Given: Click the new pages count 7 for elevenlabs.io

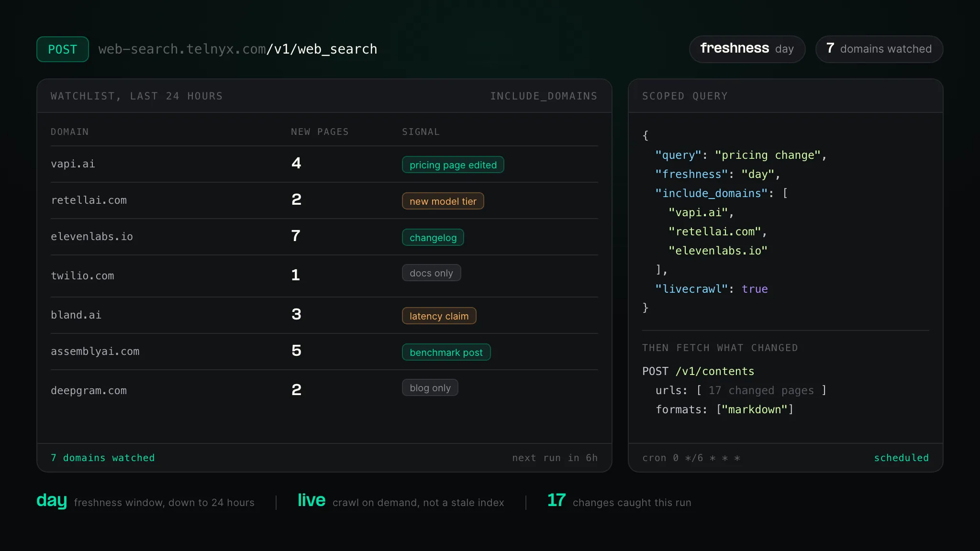Looking at the screenshot, I should (x=296, y=236).
